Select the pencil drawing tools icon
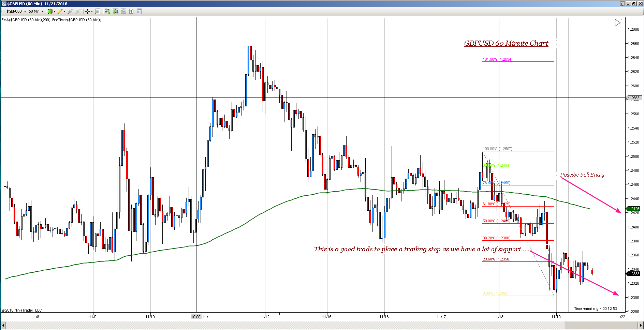644x330 pixels. [60, 11]
